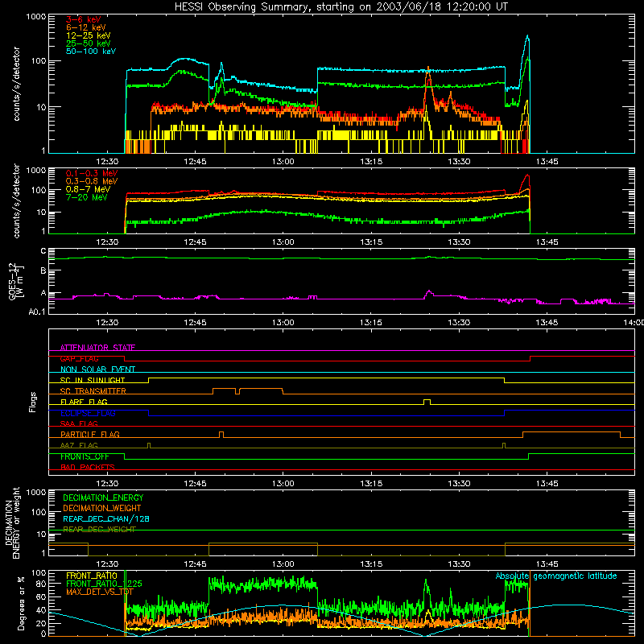Select the 25-50 keV legend label
This screenshot has width=644, height=644.
89,43
